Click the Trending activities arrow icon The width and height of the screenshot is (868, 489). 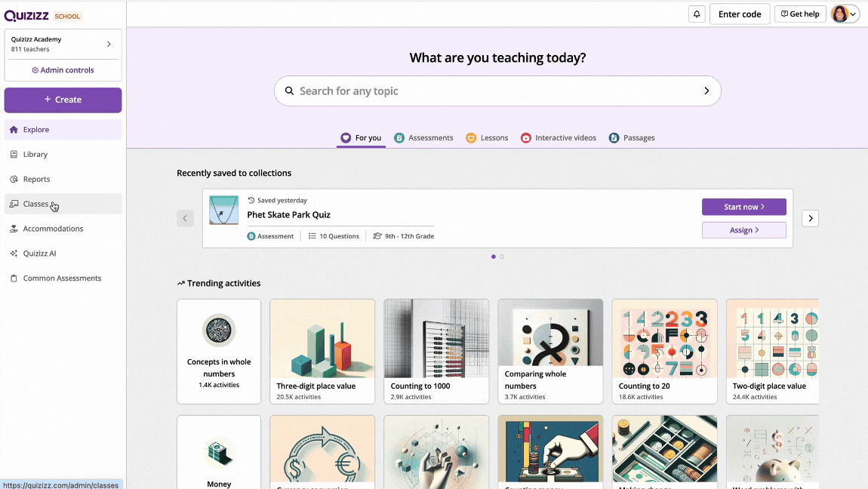[181, 283]
